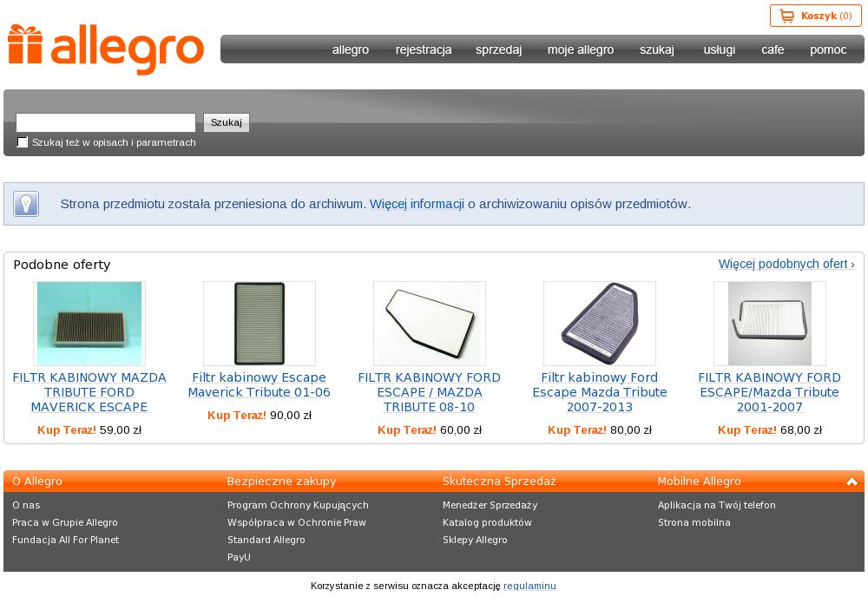The image size is (868, 603).
Task: Select the pomoc menu item
Action: 828,49
